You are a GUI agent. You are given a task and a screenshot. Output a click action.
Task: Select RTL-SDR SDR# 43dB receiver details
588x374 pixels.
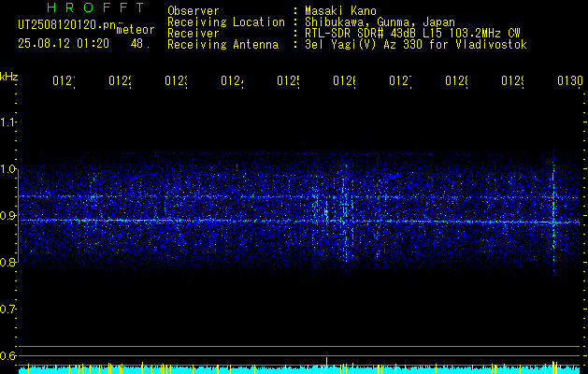412,34
